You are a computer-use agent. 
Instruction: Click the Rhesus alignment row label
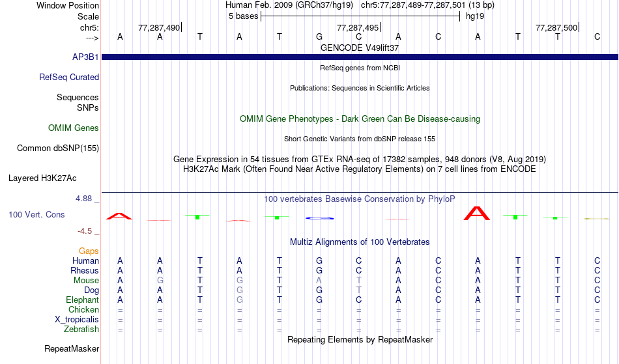click(85, 270)
